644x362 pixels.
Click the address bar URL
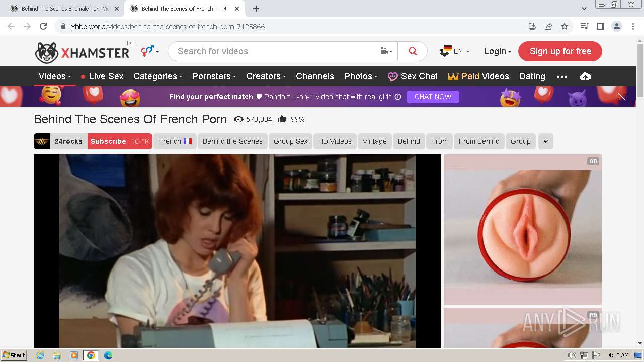coord(168,27)
